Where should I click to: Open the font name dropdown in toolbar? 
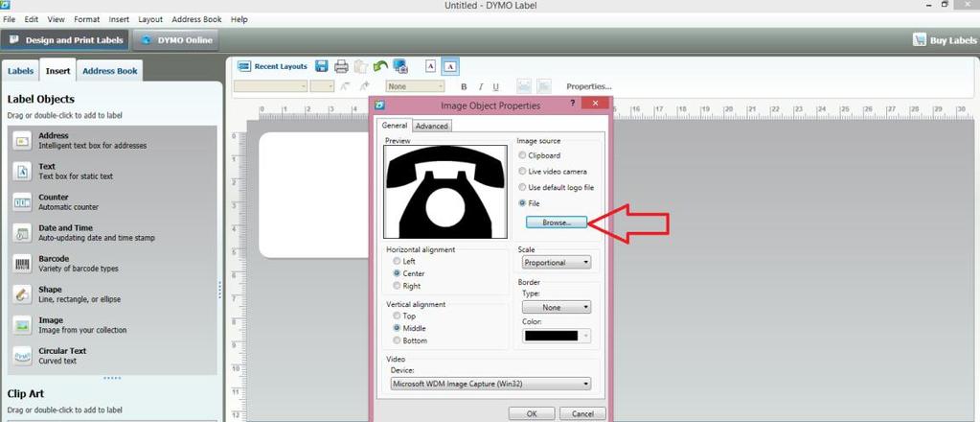[270, 86]
